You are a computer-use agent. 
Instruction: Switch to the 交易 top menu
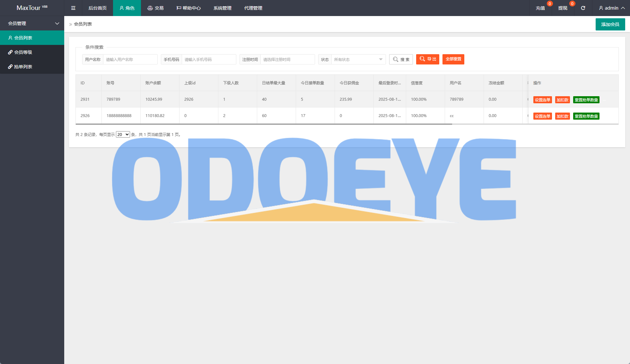pyautogui.click(x=156, y=8)
